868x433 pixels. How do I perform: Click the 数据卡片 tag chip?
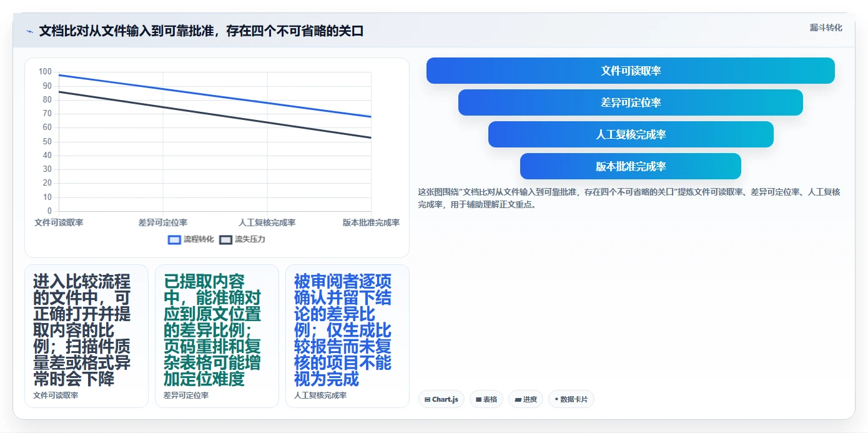571,399
